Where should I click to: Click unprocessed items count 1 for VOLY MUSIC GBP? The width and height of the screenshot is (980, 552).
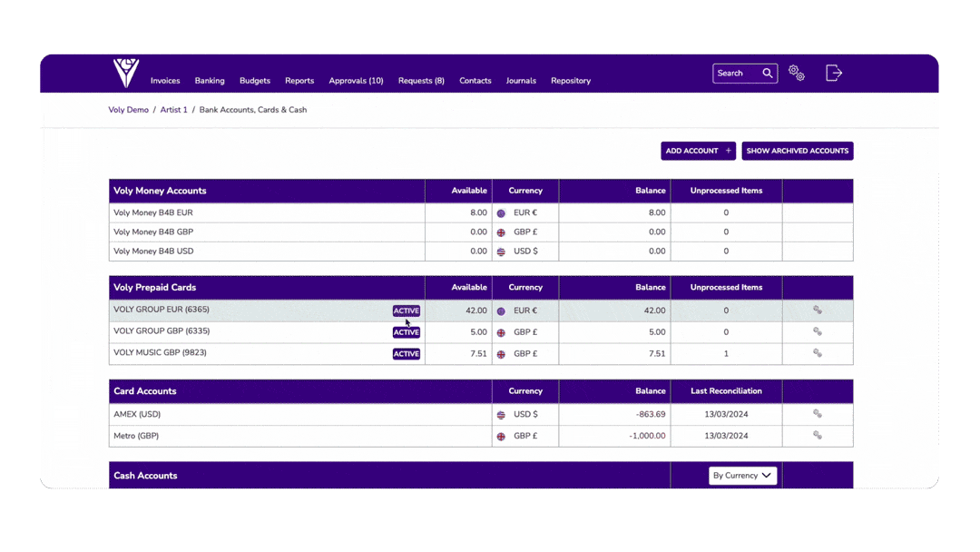point(726,354)
